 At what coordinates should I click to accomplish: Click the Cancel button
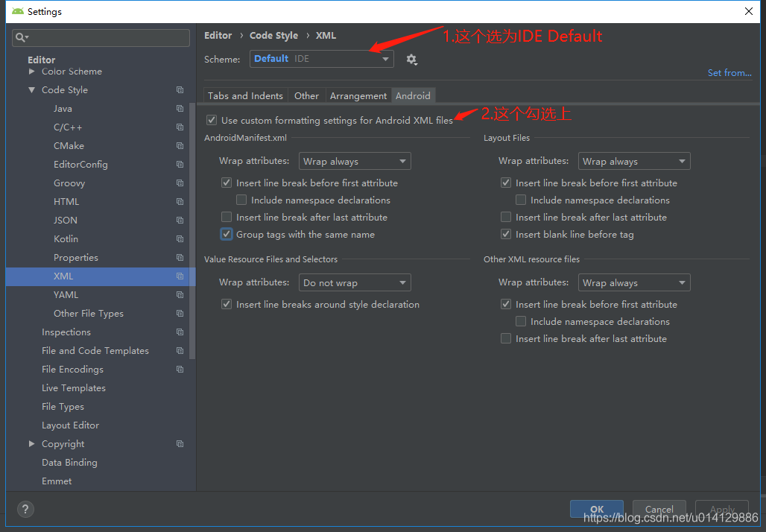(x=659, y=509)
